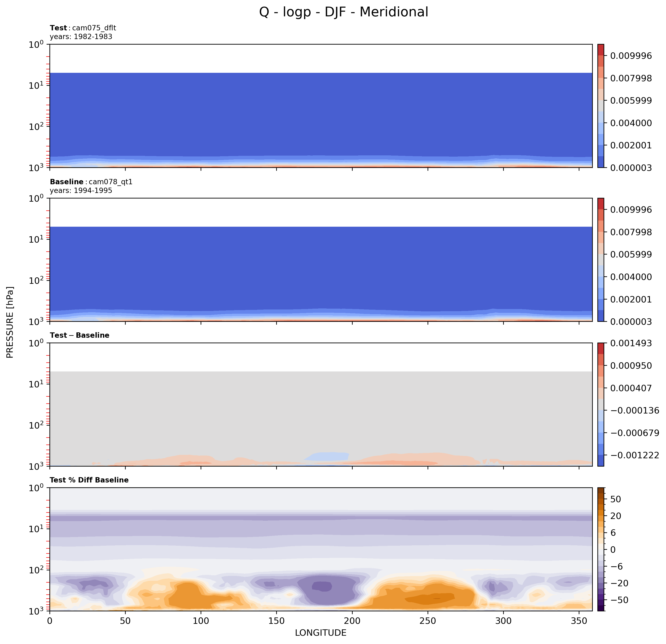Image resolution: width=666 pixels, height=644 pixels.
Task: Click the 'Test − Baseline' panel heading
Action: click(x=80, y=335)
